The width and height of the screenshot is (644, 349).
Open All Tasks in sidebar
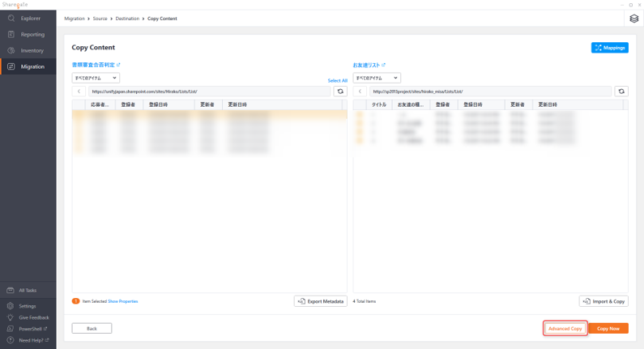[x=28, y=290]
